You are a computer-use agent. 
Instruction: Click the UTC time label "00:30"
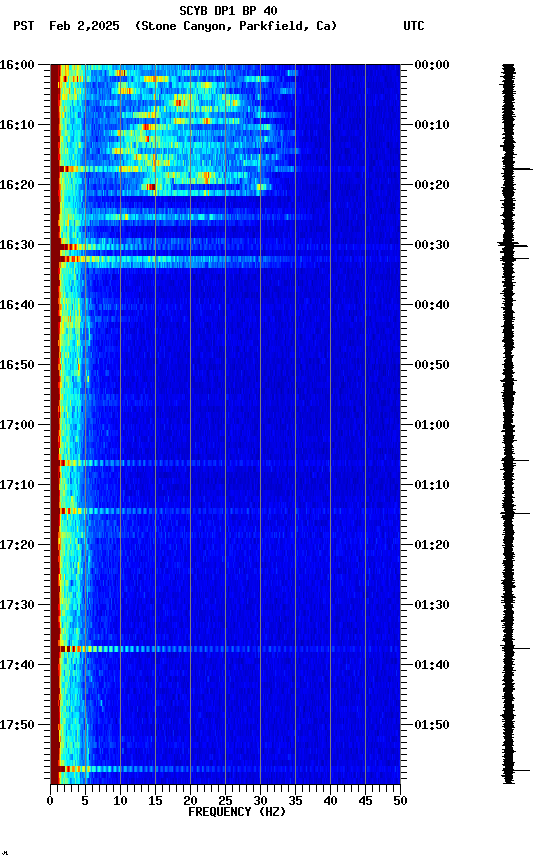[432, 245]
